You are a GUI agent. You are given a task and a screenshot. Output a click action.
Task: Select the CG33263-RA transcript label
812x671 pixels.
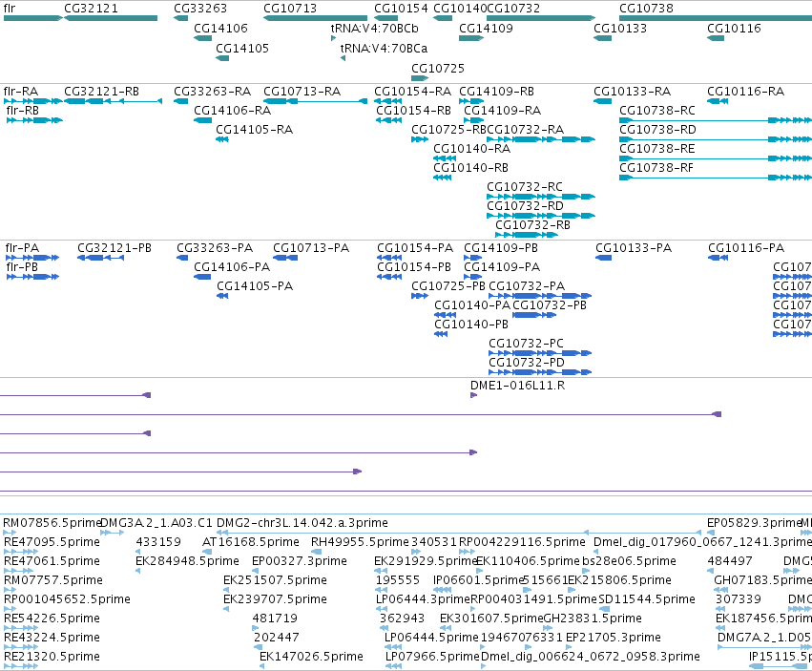tap(213, 92)
